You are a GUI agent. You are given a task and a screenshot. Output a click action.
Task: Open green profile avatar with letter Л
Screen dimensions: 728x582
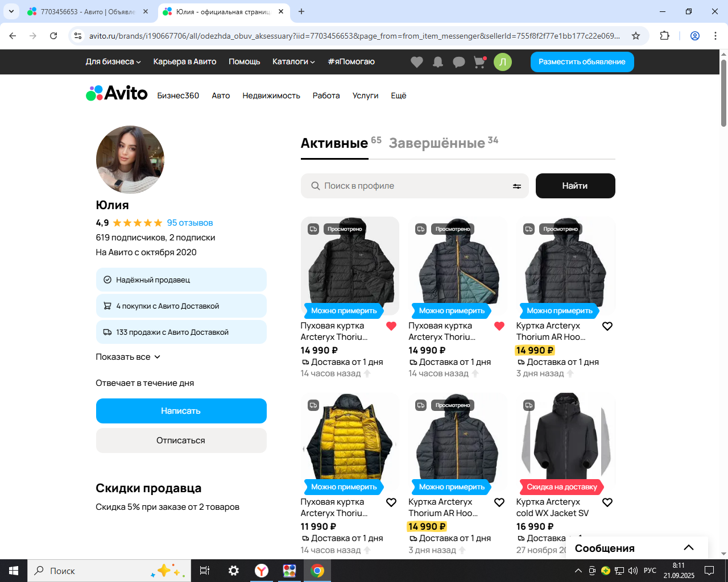pyautogui.click(x=503, y=62)
